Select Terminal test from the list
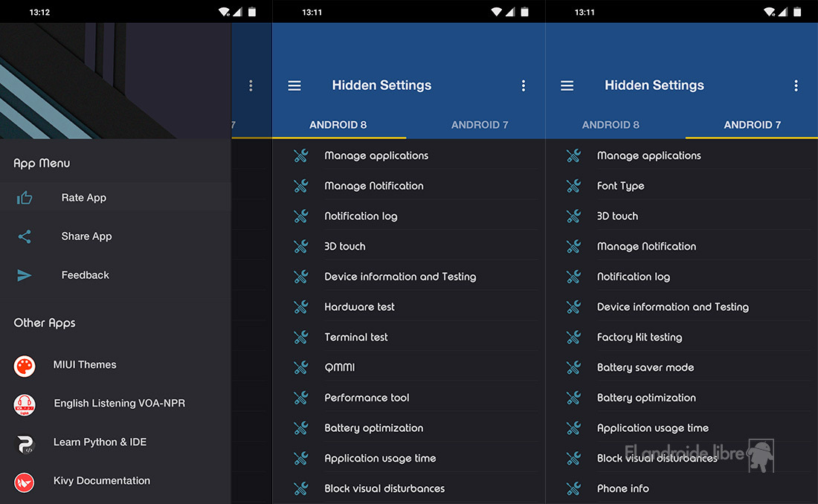818x504 pixels. [356, 337]
